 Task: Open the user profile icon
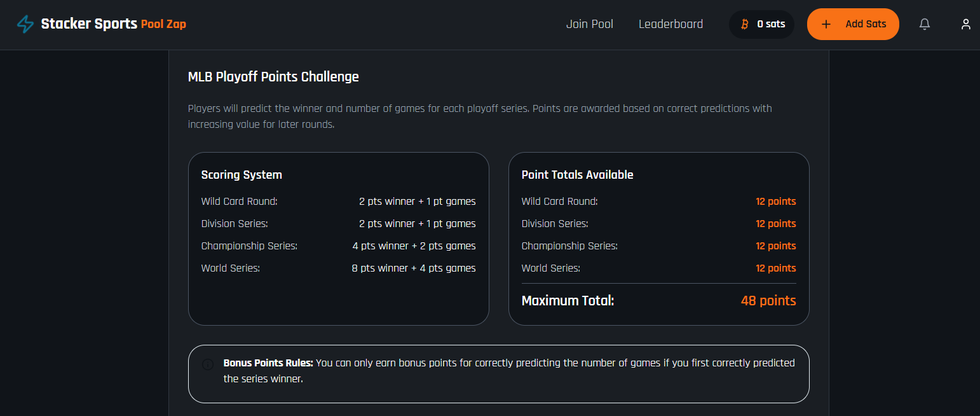966,24
